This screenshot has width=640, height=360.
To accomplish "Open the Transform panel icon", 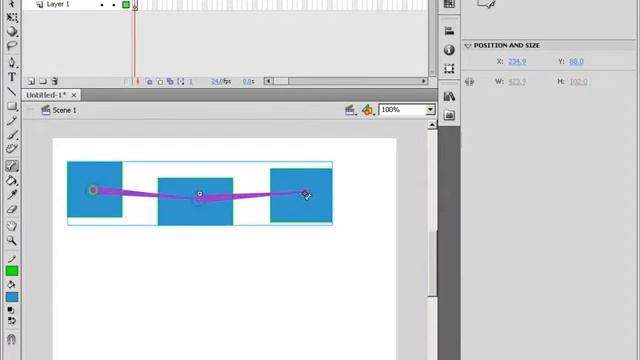I will pyautogui.click(x=449, y=69).
